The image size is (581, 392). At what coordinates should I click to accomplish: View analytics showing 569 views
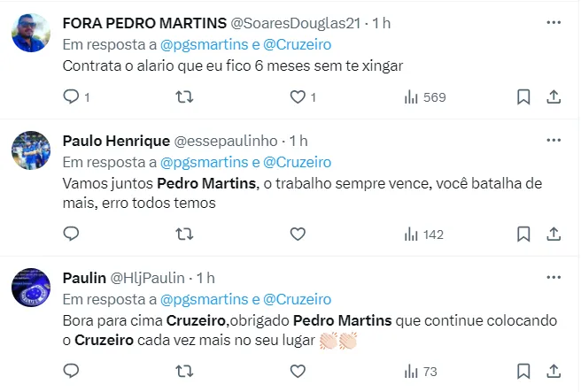(424, 96)
